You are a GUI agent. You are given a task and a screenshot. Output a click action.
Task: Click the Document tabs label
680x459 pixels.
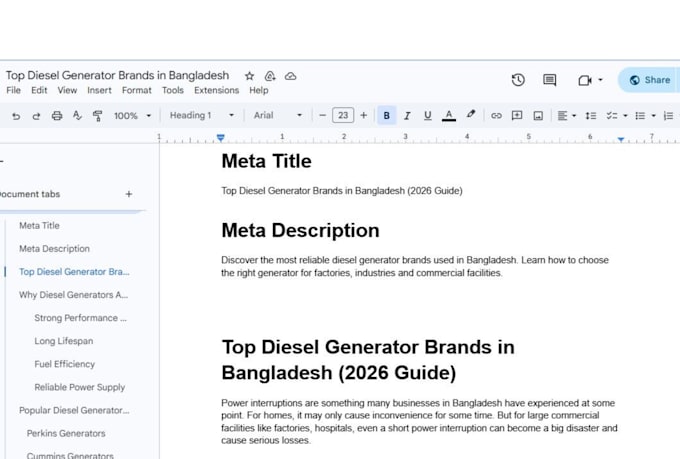click(30, 194)
